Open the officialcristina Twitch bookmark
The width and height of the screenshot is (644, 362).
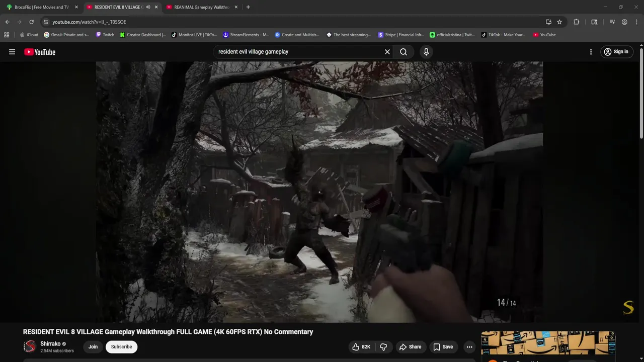pos(452,35)
